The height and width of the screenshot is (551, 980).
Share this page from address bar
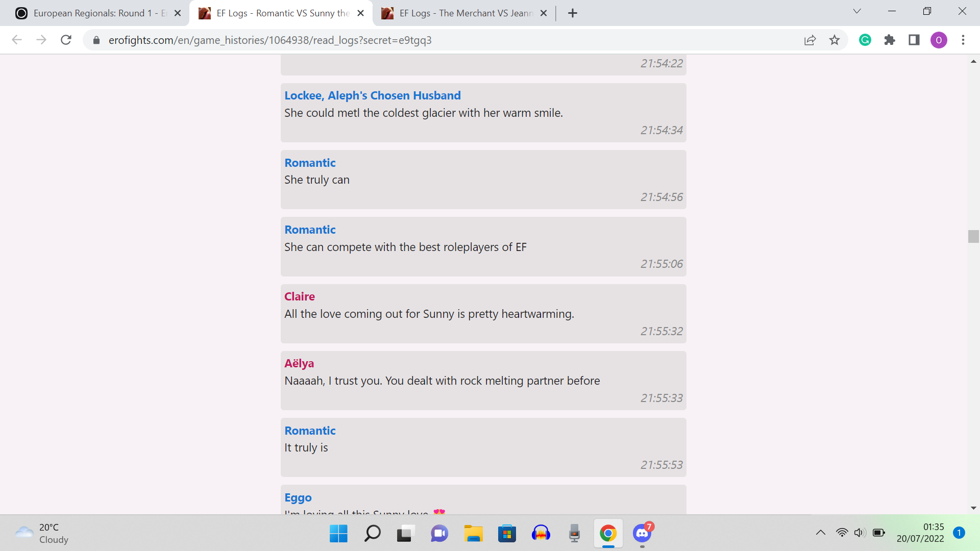[810, 40]
